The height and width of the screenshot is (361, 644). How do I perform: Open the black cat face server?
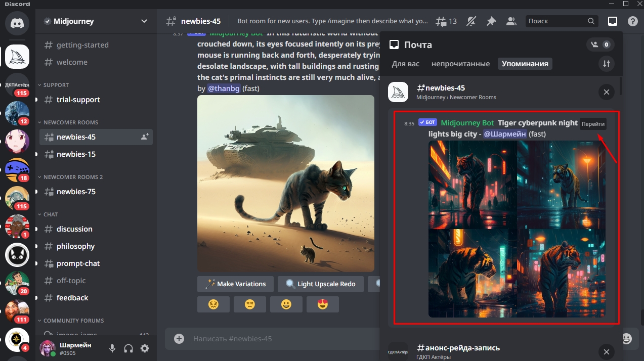click(x=17, y=255)
